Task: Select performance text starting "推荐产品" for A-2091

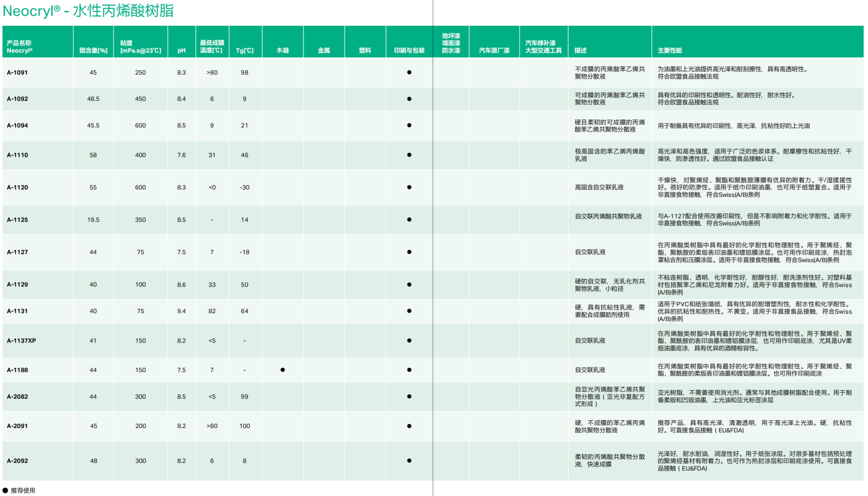Action: [x=755, y=427]
